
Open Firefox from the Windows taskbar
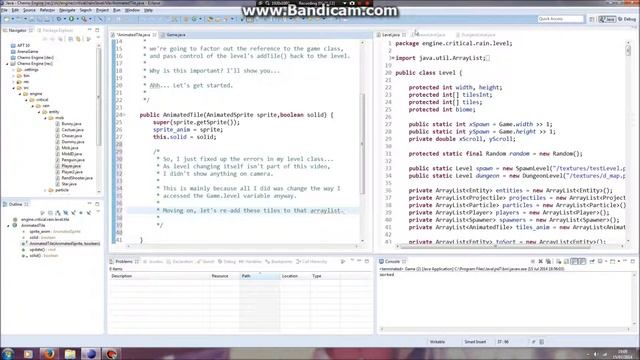point(49,353)
